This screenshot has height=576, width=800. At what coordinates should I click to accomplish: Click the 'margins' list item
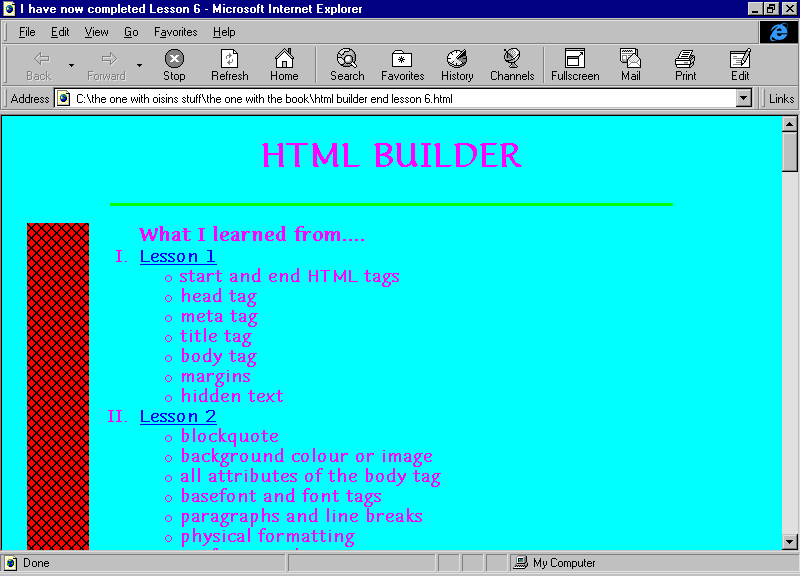point(215,377)
